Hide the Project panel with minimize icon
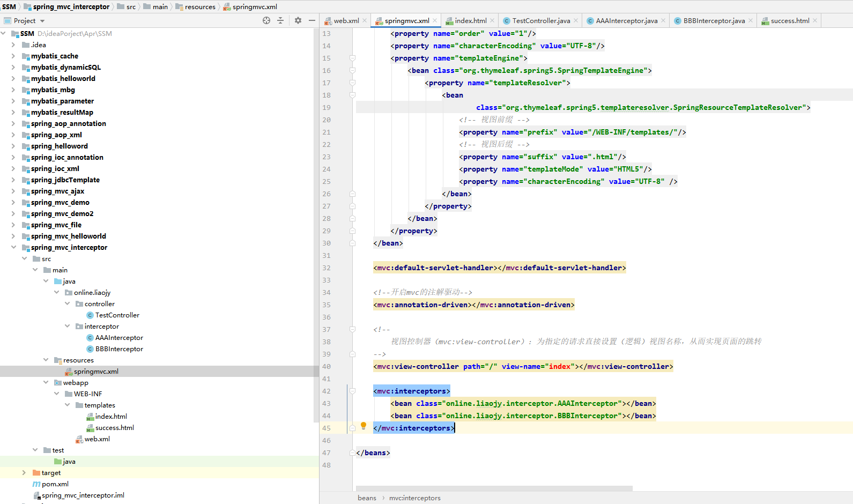This screenshot has width=853, height=504. tap(312, 20)
